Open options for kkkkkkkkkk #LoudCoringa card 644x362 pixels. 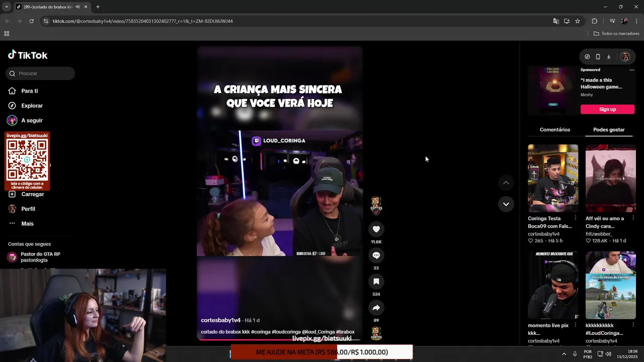[x=633, y=325]
